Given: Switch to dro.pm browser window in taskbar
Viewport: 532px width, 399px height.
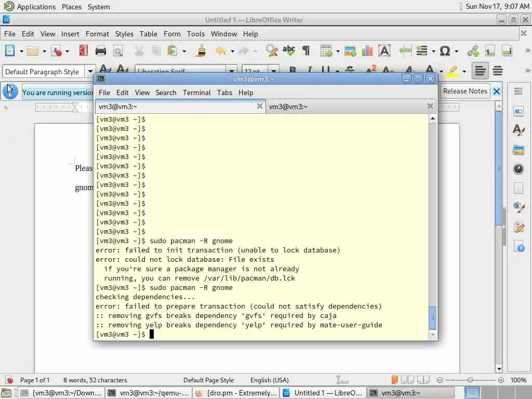Looking at the screenshot, I should [x=236, y=393].
